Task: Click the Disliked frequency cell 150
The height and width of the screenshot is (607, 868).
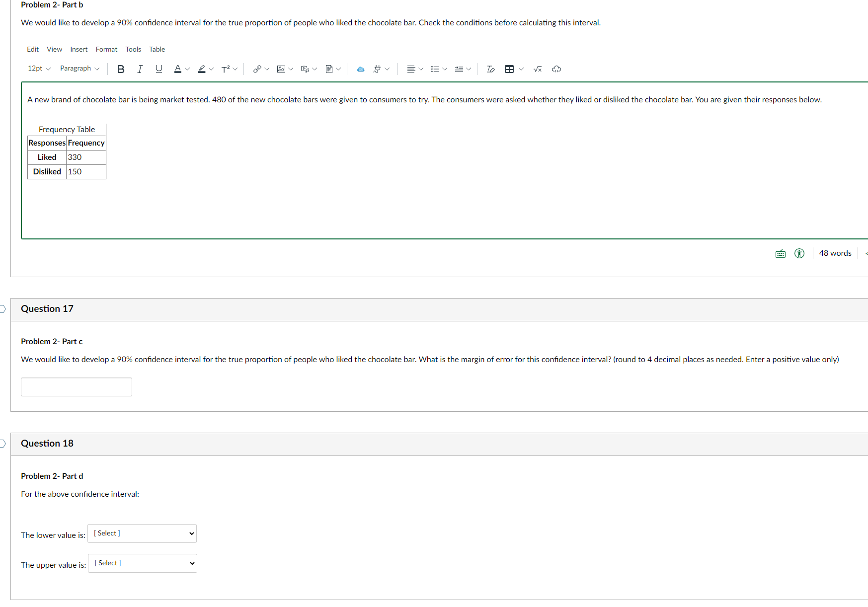Action: pyautogui.click(x=86, y=172)
